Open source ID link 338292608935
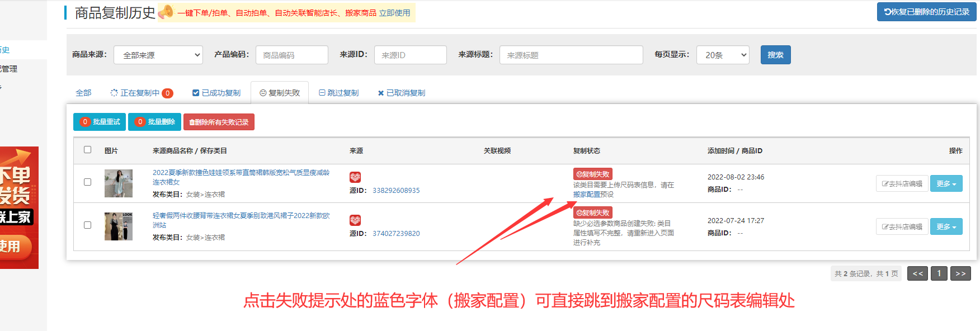This screenshot has height=331, width=980. click(x=396, y=191)
